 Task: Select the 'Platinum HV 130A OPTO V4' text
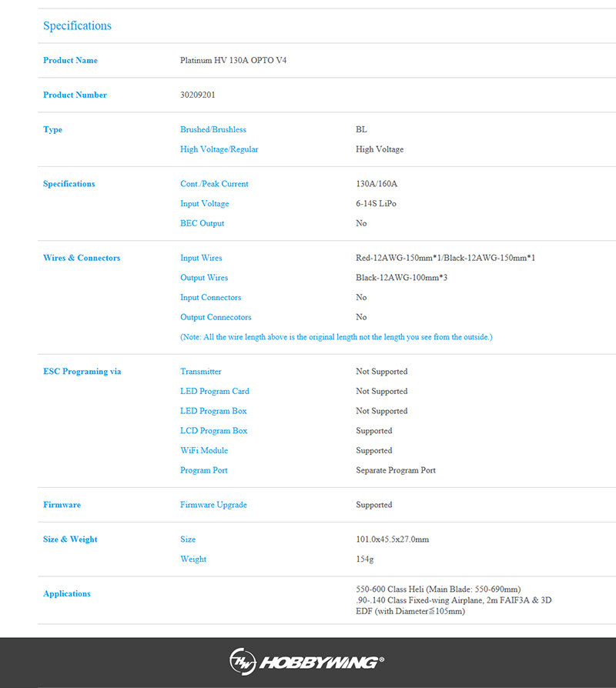(x=233, y=60)
